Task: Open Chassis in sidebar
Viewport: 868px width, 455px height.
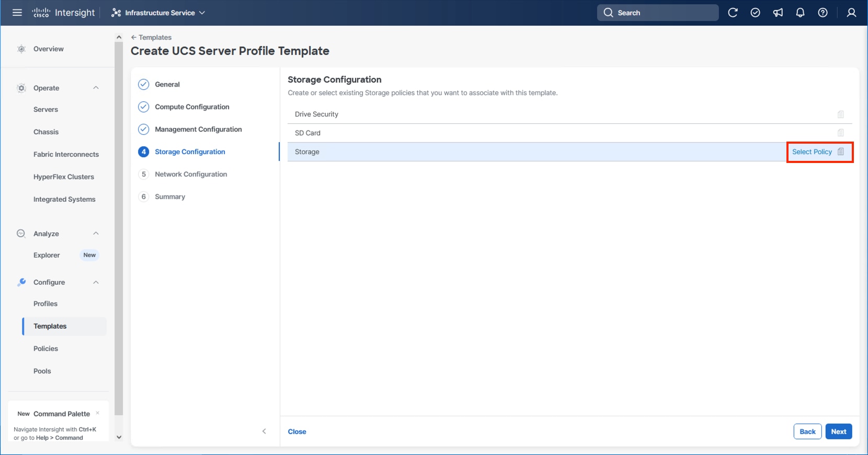Action: (46, 132)
